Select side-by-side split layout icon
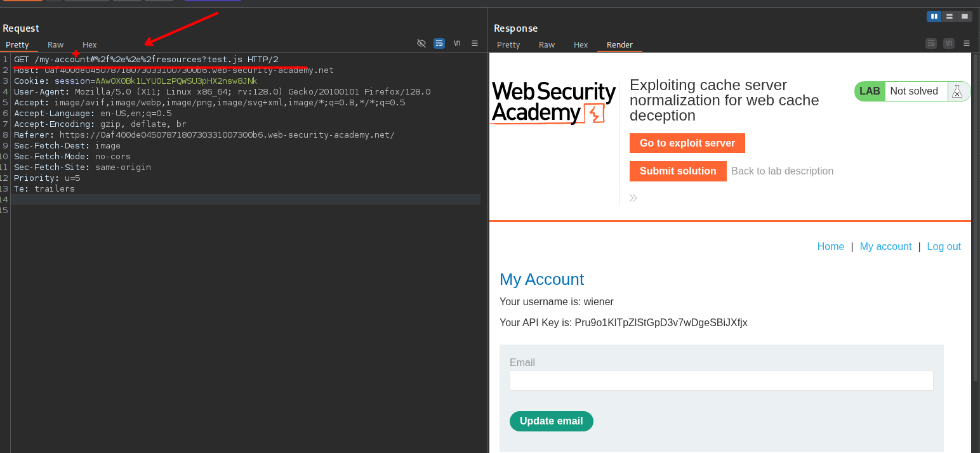The width and height of the screenshot is (980, 453). pos(934,16)
